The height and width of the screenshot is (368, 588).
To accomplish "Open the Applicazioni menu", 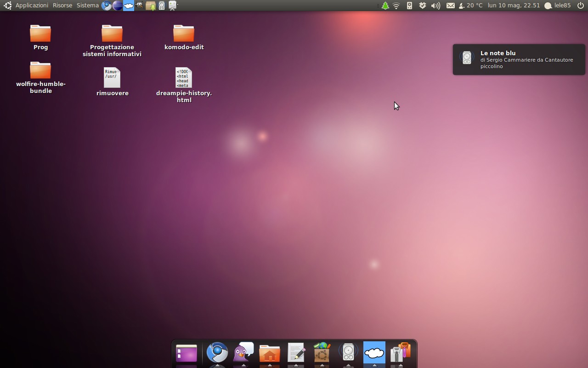I will [32, 6].
